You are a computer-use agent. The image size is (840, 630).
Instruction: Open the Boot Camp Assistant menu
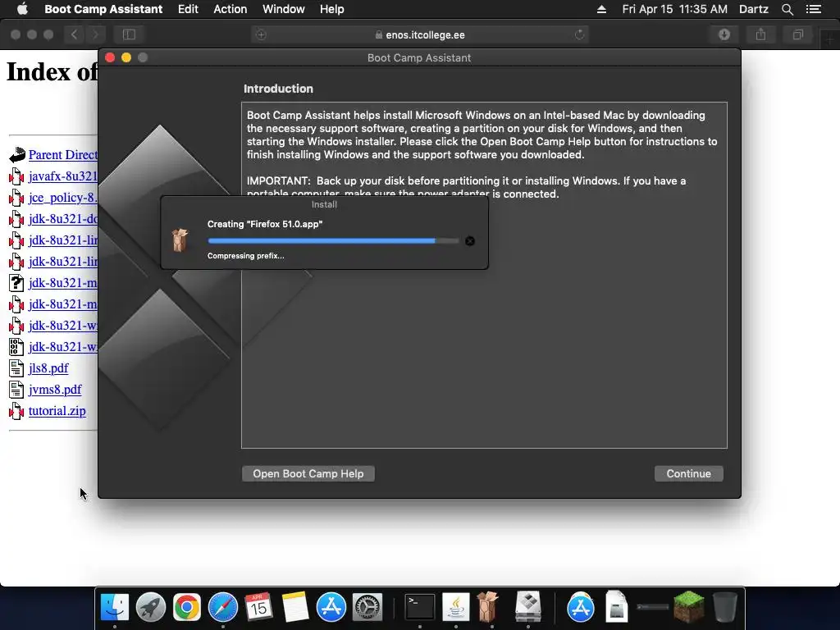(103, 9)
